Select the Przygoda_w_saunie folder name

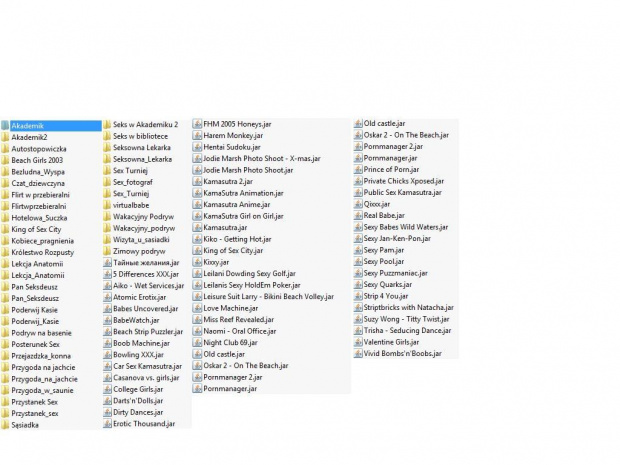[42, 391]
